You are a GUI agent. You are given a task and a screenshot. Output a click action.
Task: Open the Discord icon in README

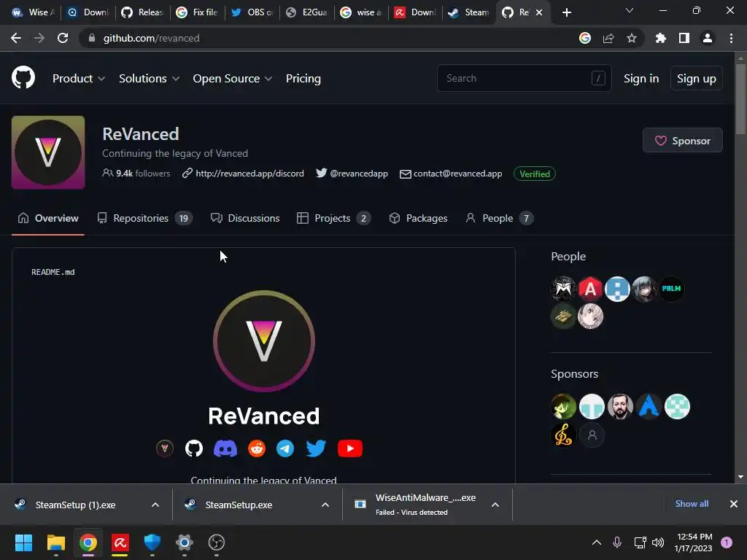225,448
